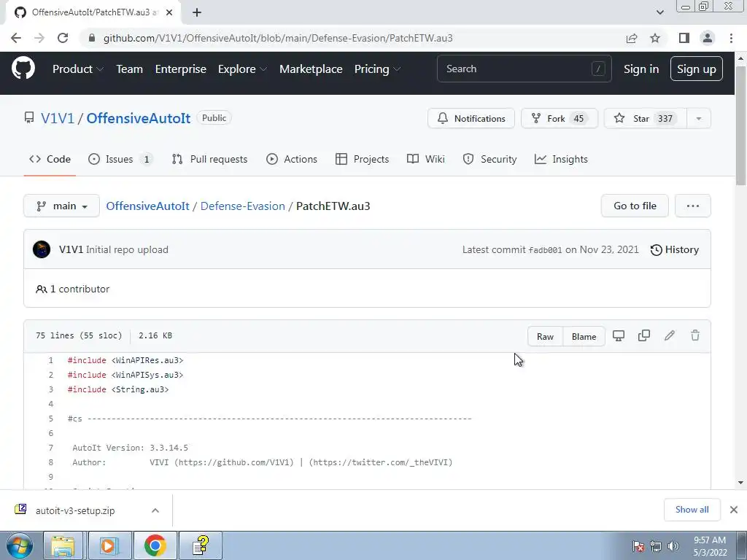This screenshot has width=747, height=560.
Task: Star the repository with Star button
Action: pos(646,119)
